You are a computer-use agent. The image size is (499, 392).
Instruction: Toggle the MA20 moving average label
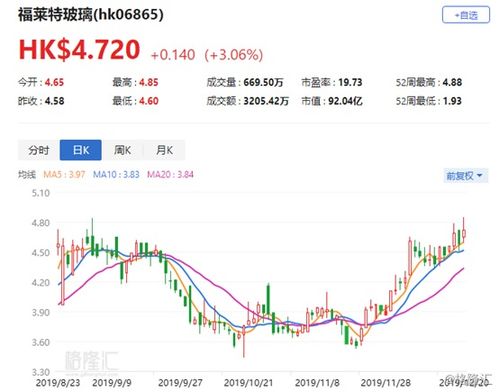click(x=170, y=174)
